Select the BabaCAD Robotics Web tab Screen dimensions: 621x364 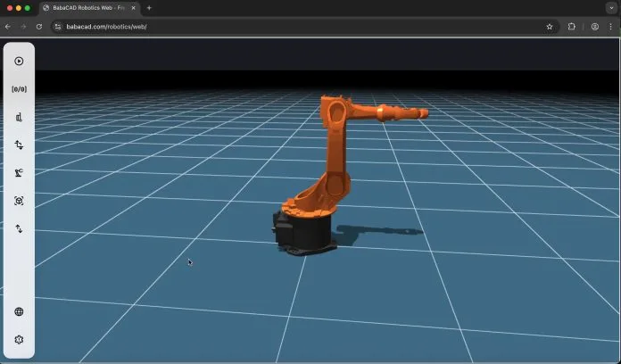click(88, 8)
